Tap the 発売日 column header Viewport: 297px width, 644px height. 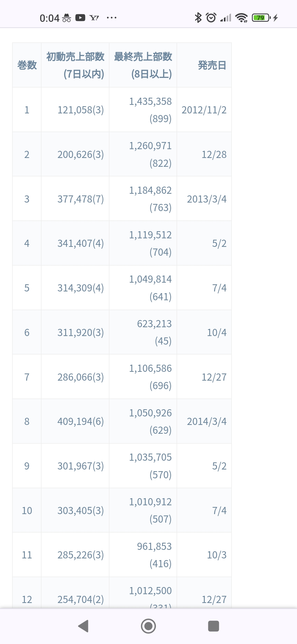[x=212, y=65]
